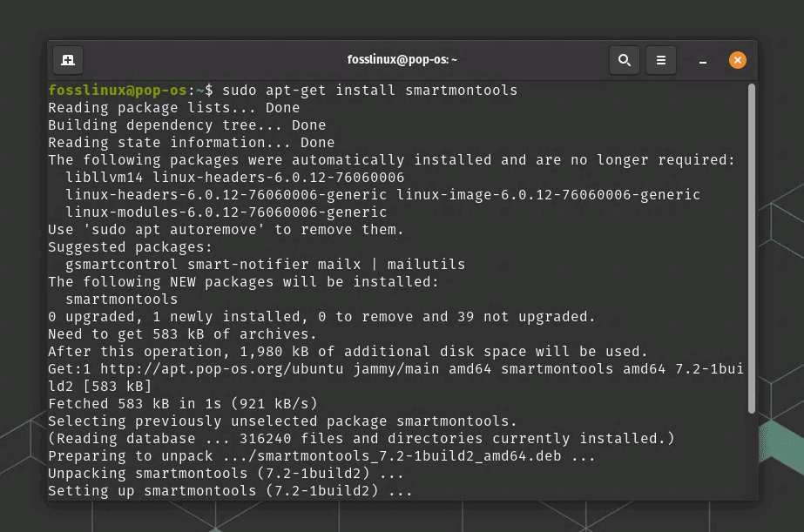Image resolution: width=804 pixels, height=532 pixels.
Task: Click linux-headers-6.0.12-76060006 without the generic suffix
Action: point(279,178)
